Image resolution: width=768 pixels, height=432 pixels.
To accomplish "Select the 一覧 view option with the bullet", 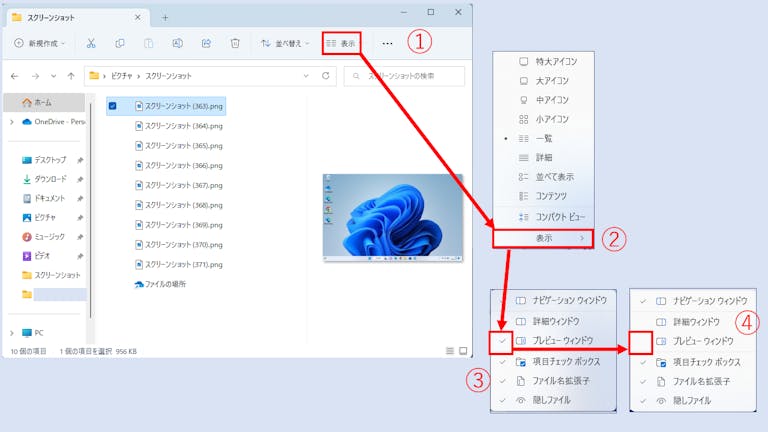I will coord(544,139).
